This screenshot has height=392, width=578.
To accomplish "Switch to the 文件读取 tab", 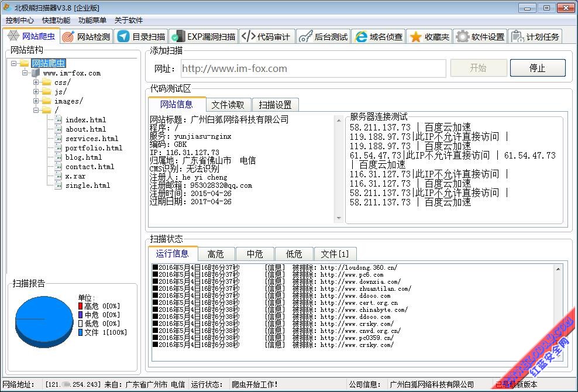I will [228, 105].
